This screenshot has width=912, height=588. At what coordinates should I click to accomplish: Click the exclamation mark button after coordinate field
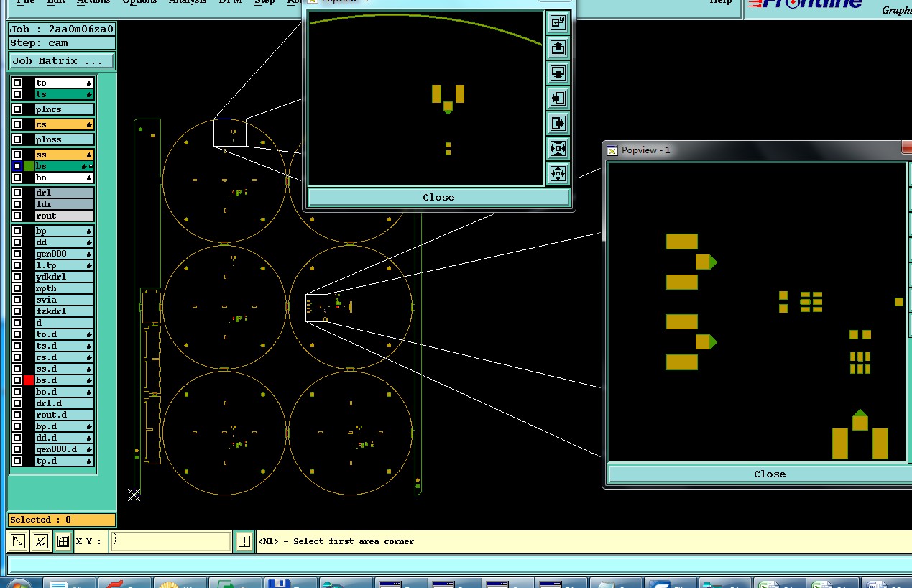click(x=244, y=541)
